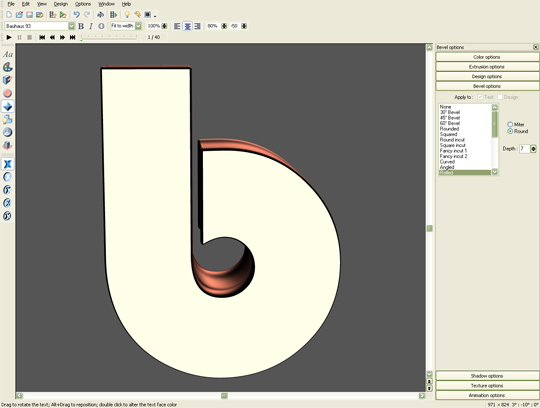540x408 pixels.
Task: Click the Depth value input field
Action: tap(525, 149)
